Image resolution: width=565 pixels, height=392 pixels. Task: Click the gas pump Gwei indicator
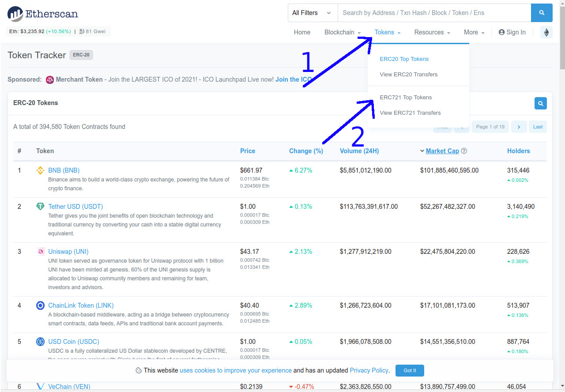[x=93, y=31]
